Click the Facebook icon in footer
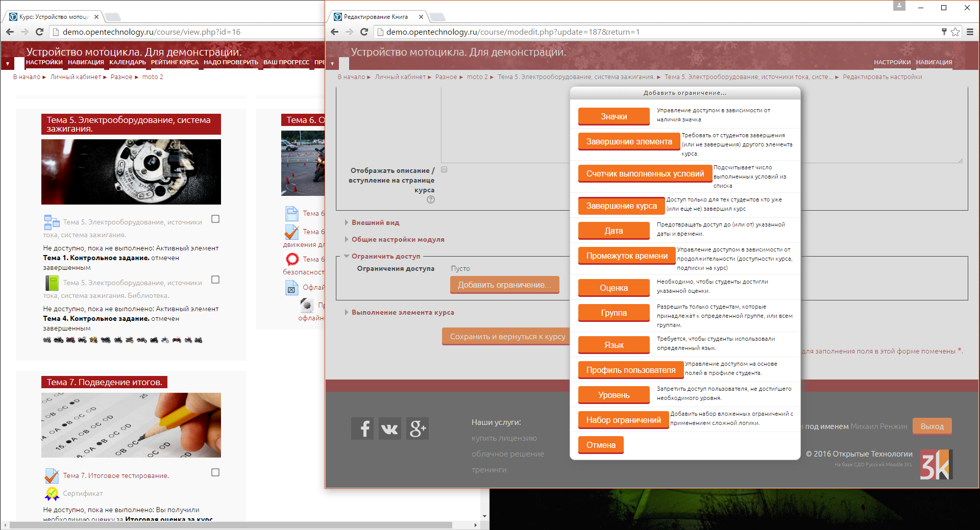 362,428
